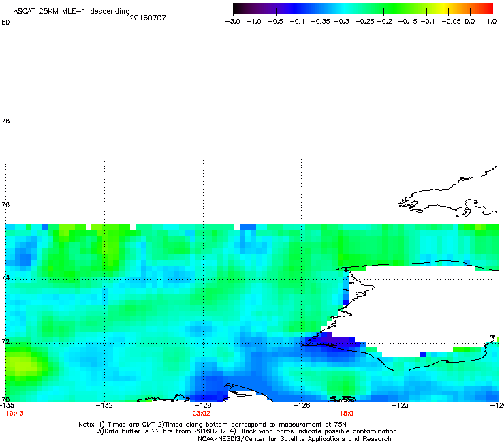Click the NOAA/NESDIS credit line
Image resolution: width=504 pixels, height=443 pixels.
pyautogui.click(x=294, y=438)
